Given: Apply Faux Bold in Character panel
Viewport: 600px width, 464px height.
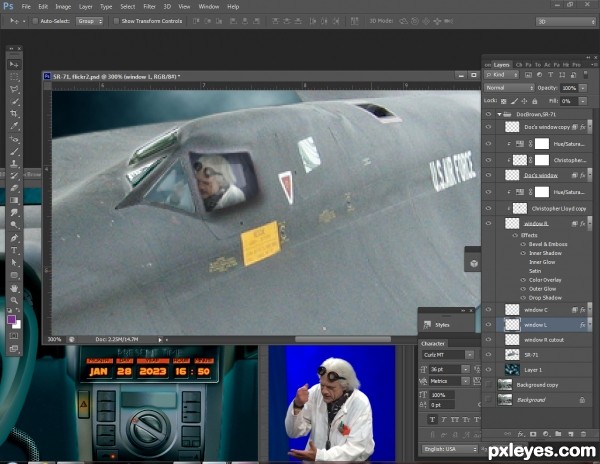Looking at the screenshot, I should tap(432, 420).
